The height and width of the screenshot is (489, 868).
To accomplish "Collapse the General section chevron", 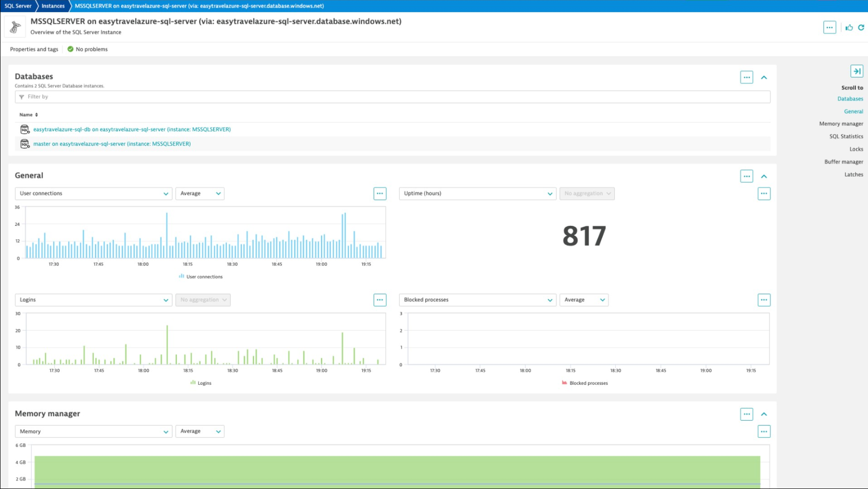I will (x=763, y=177).
